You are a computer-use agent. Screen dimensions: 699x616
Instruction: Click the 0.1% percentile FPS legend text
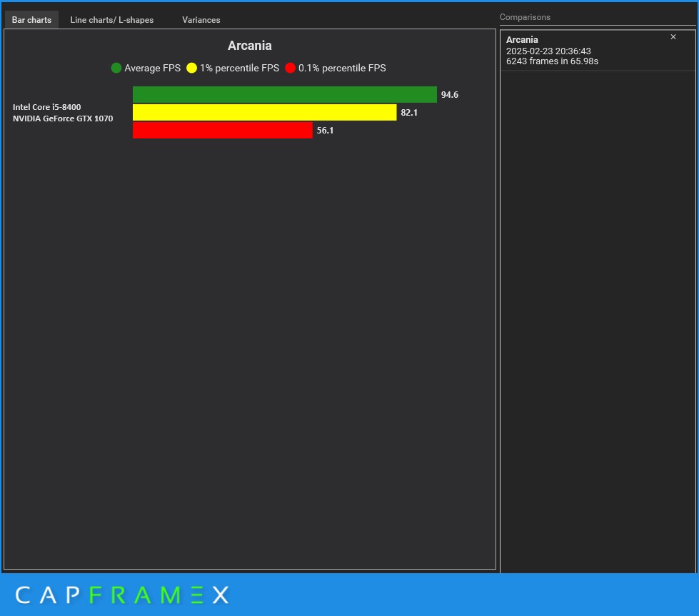click(342, 68)
